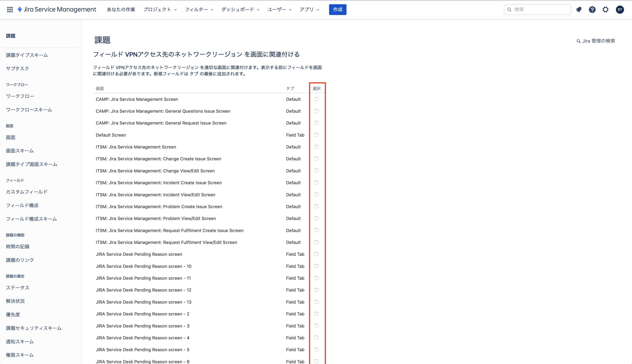Open 優先度 sidebar item
Viewport: 632px width, 364px height.
[x=13, y=315]
